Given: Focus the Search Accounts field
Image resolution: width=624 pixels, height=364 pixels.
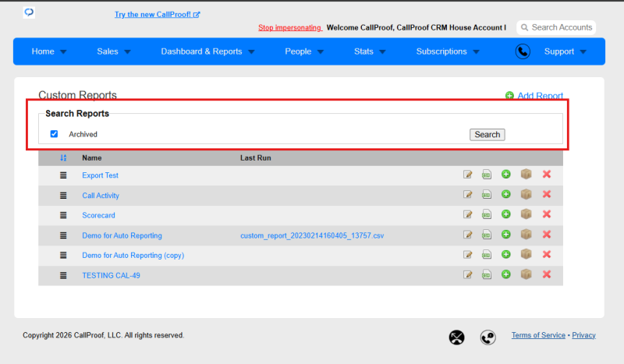Looking at the screenshot, I should [556, 27].
